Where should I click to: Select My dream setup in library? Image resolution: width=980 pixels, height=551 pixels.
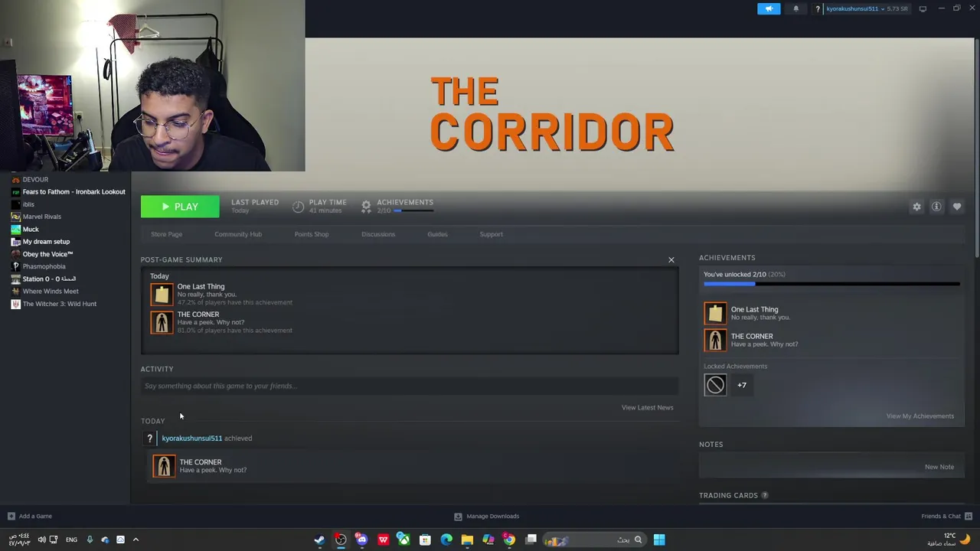tap(46, 242)
